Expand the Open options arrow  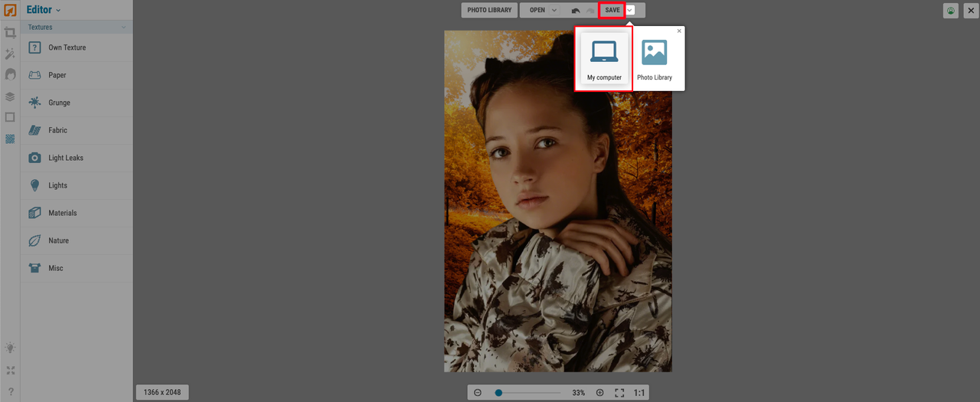554,10
